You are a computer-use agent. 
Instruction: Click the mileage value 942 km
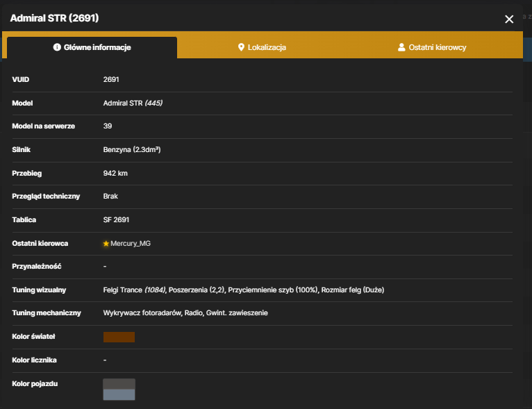click(115, 174)
